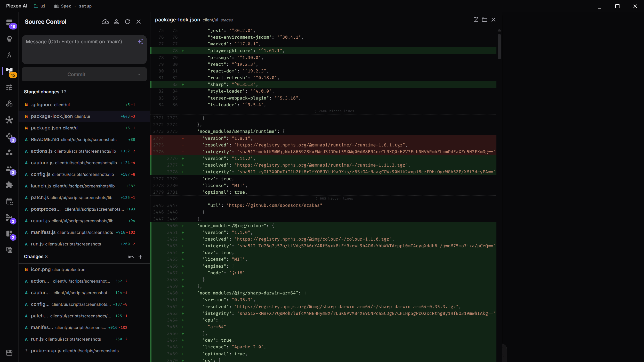Close the Source Control panel
Viewport: 644px width, 362px height.
tap(139, 22)
